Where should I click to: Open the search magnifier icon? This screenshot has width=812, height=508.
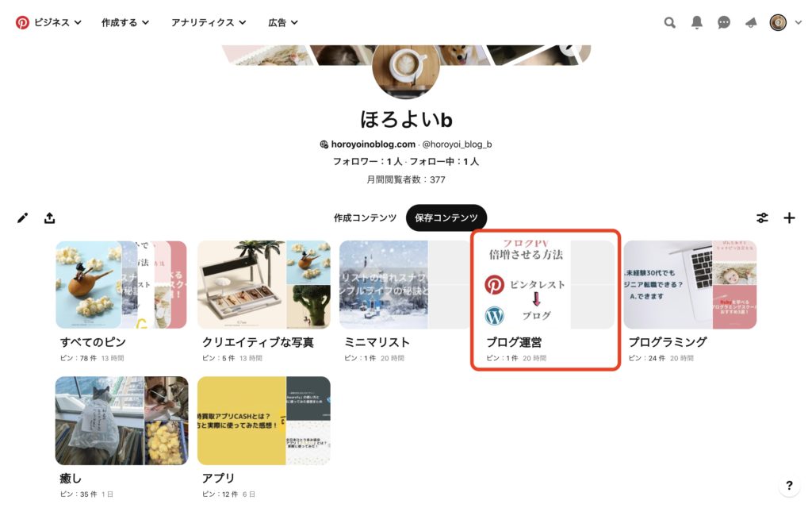(669, 22)
